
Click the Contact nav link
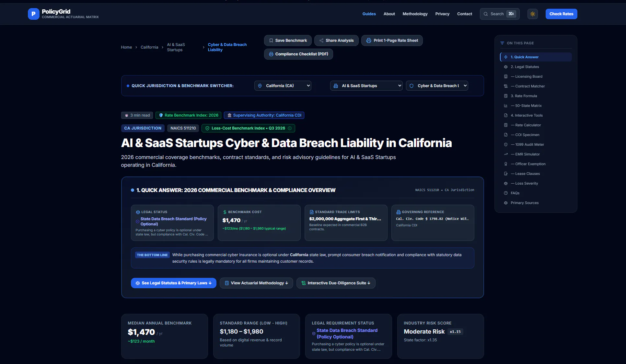tap(464, 14)
